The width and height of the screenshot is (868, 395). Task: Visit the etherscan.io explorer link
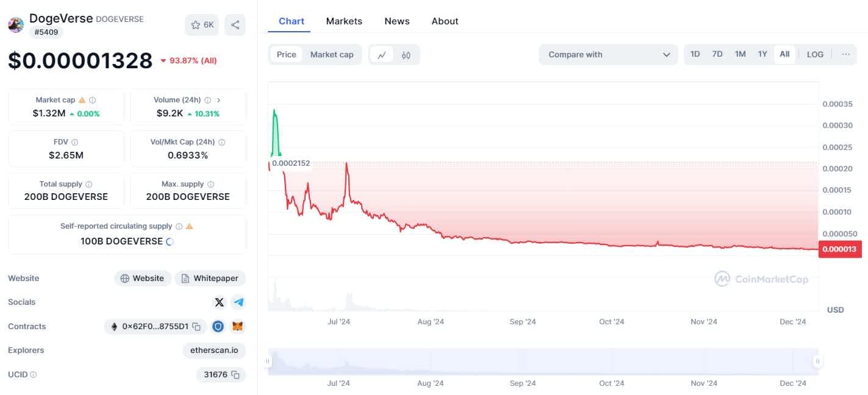214,350
